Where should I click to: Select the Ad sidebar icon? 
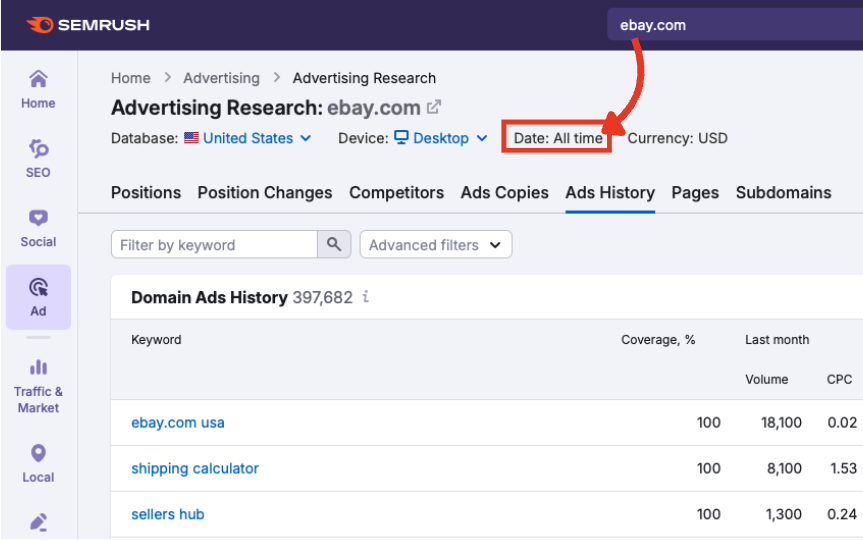38,297
